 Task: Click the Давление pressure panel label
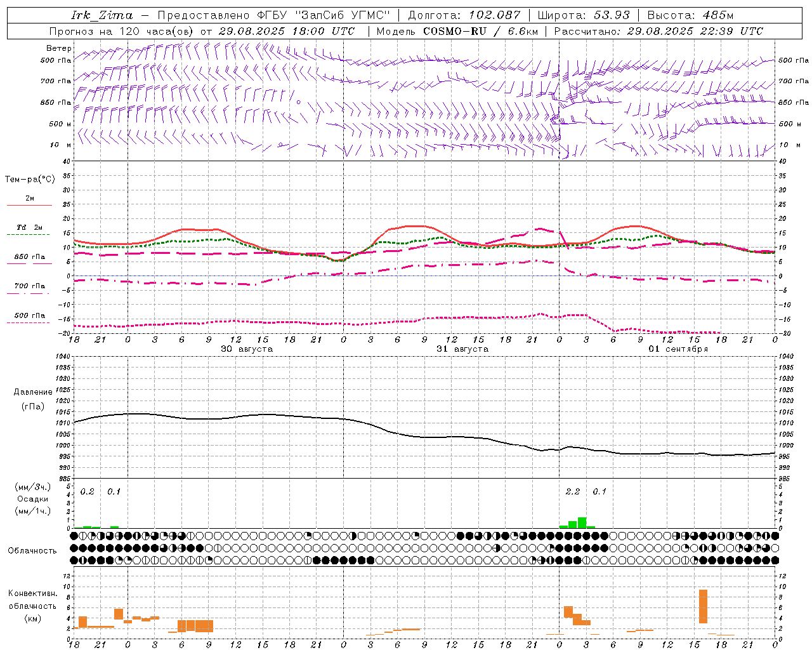33,392
